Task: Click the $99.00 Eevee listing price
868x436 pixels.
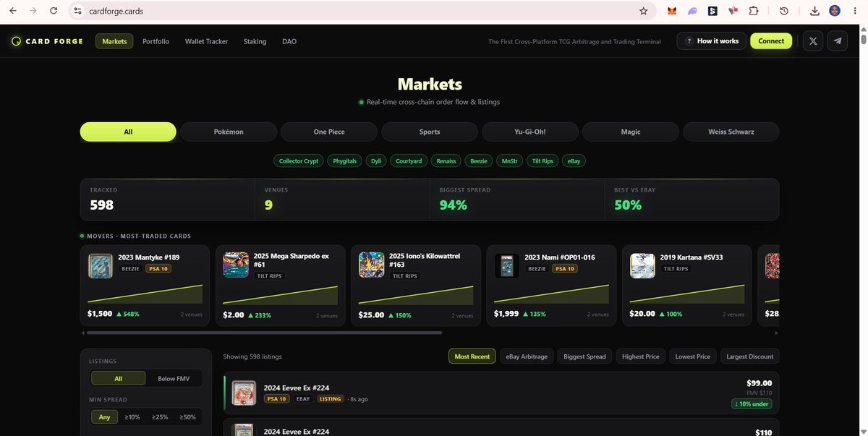Action: (x=759, y=383)
